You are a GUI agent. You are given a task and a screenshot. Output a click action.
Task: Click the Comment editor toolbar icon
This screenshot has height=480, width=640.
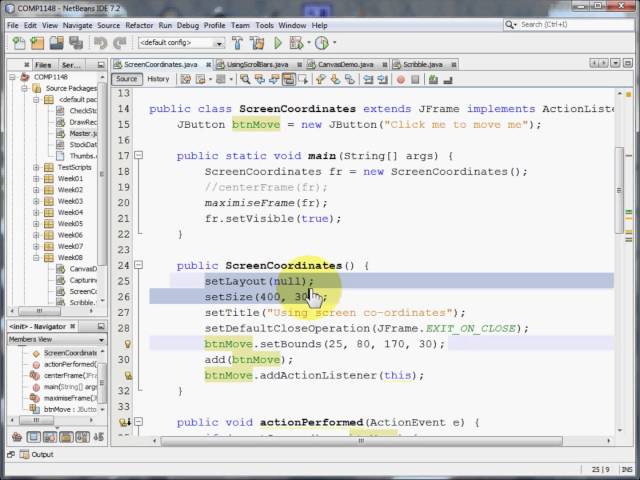coord(433,79)
